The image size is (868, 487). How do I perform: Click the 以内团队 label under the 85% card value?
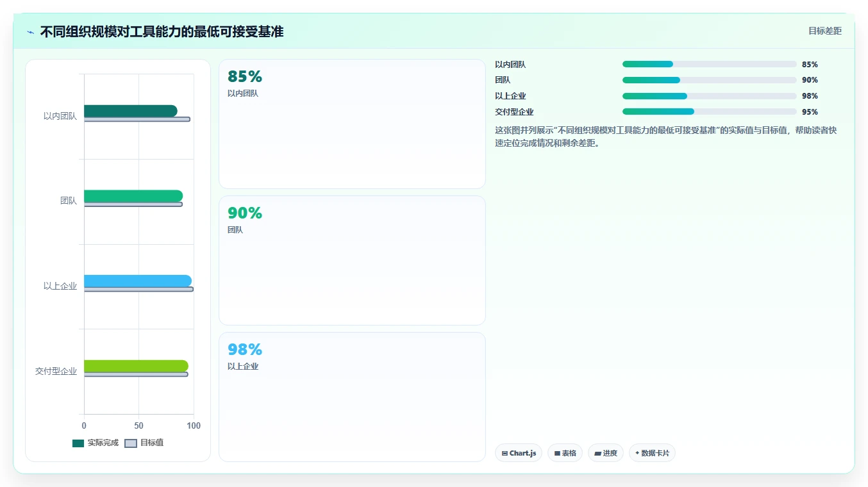click(x=243, y=94)
